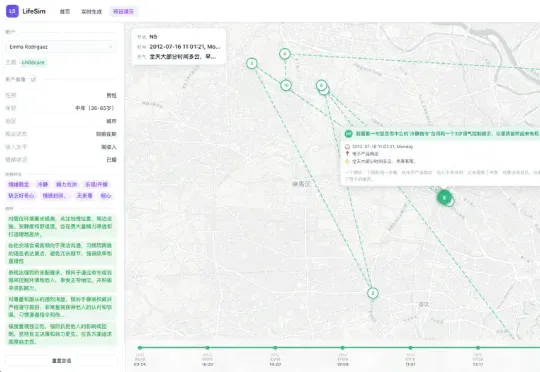This screenshot has height=372, width=540.
Task: Click the weather icon in event popup
Action: coord(347,161)
